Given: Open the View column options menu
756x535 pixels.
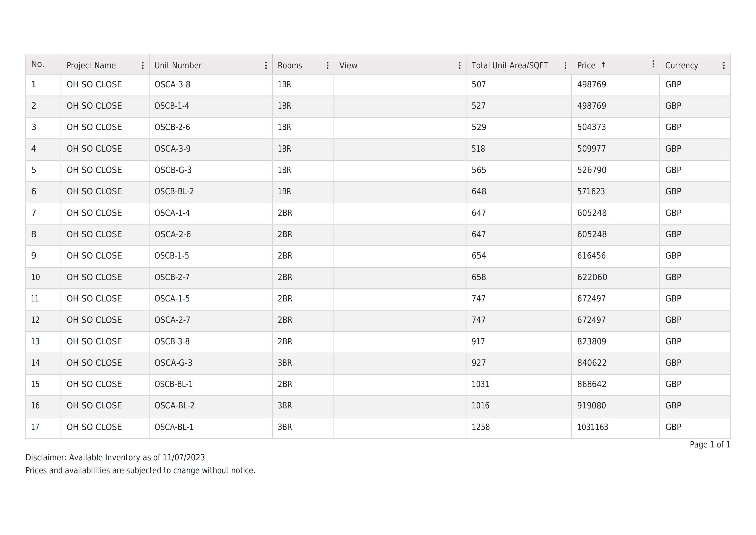Looking at the screenshot, I should click(x=459, y=65).
